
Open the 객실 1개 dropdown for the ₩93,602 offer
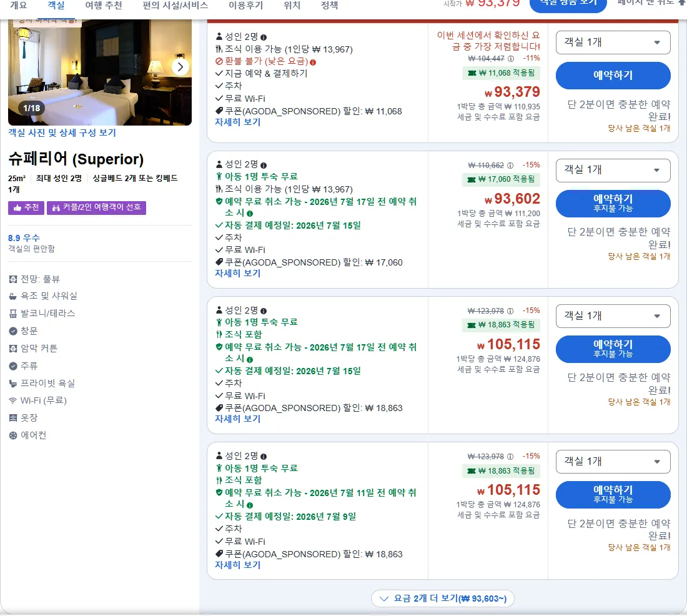pos(613,170)
